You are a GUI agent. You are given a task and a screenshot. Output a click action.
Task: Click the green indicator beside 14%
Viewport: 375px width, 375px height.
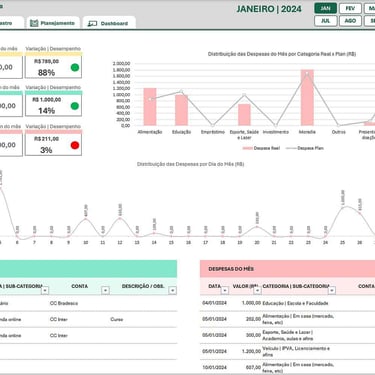coord(75,106)
